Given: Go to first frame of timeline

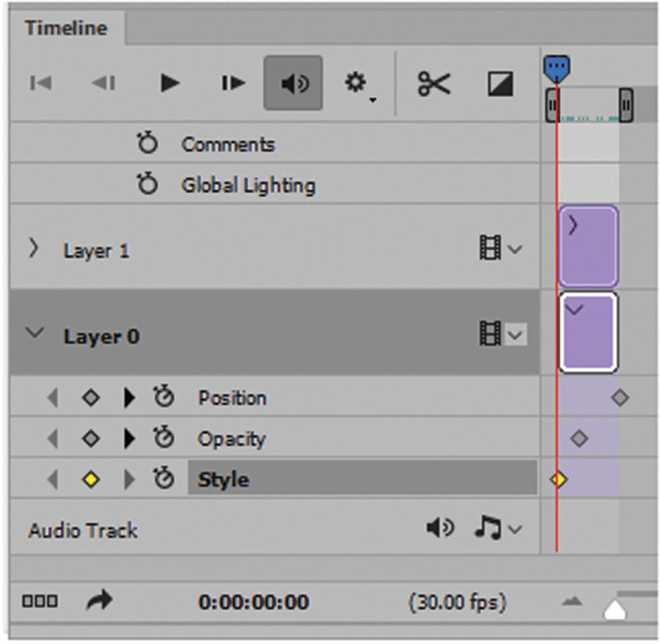Looking at the screenshot, I should click(x=41, y=83).
